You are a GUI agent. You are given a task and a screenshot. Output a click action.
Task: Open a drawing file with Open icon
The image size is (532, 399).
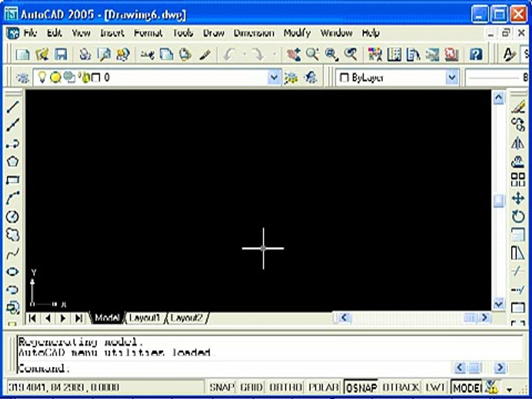[42, 54]
